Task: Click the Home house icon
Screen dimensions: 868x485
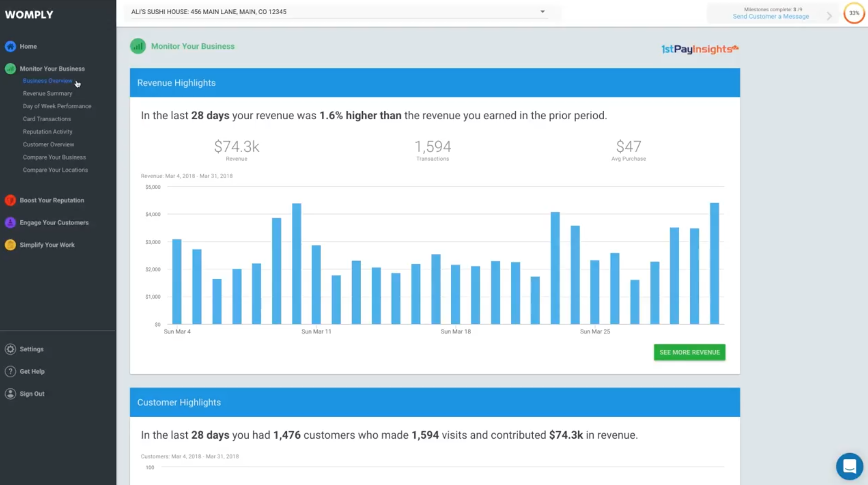Action: coord(10,46)
